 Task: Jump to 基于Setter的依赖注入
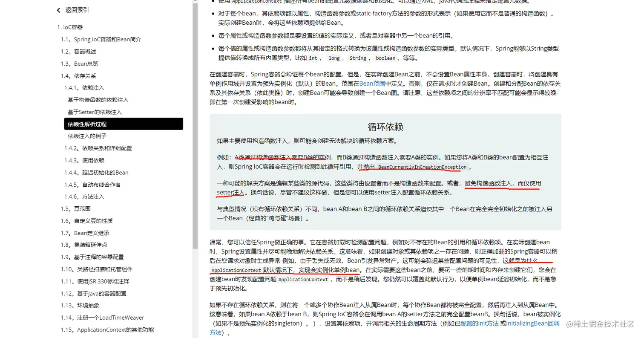coord(95,112)
